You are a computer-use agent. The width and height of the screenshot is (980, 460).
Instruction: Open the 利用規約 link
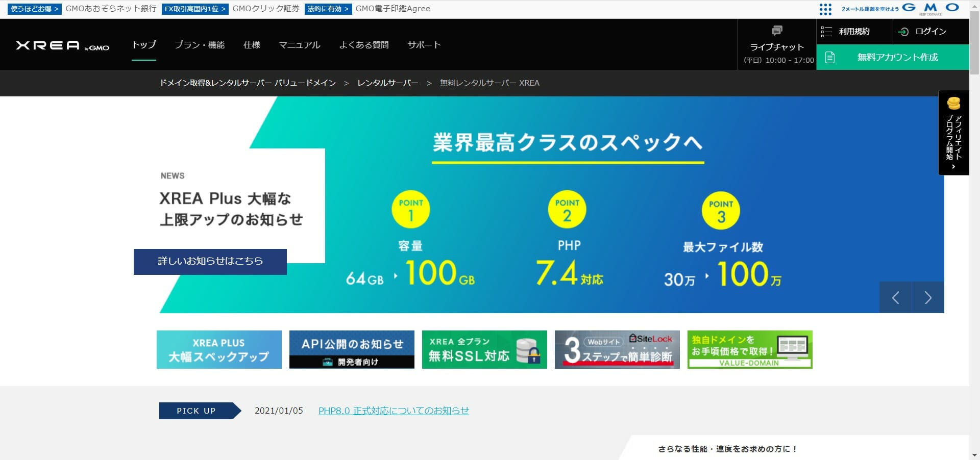pyautogui.click(x=854, y=32)
